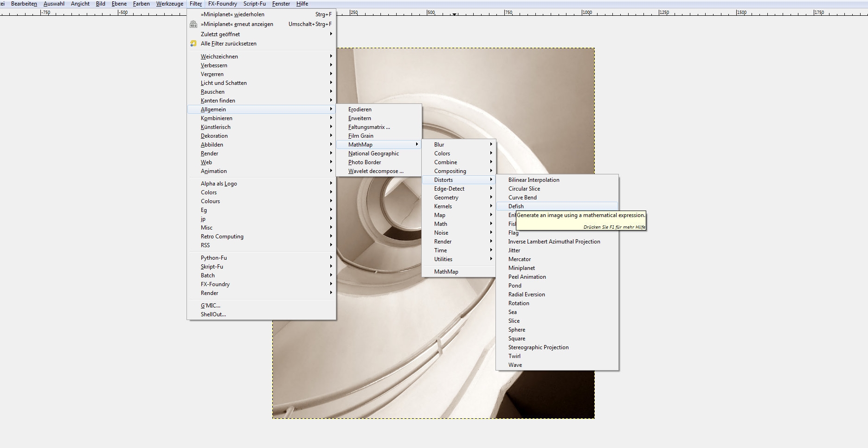868x448 pixels.
Task: Click the Alle Filter zurücksetzen reset icon
Action: [193, 44]
